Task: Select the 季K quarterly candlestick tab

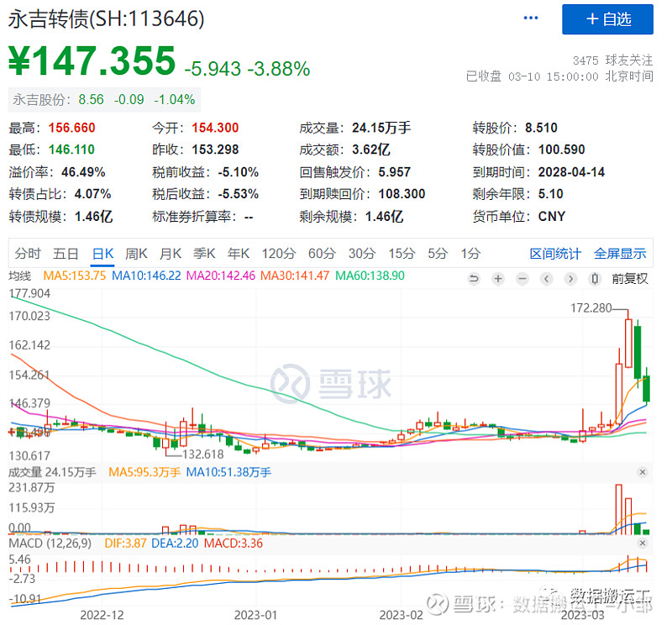Action: click(x=204, y=254)
